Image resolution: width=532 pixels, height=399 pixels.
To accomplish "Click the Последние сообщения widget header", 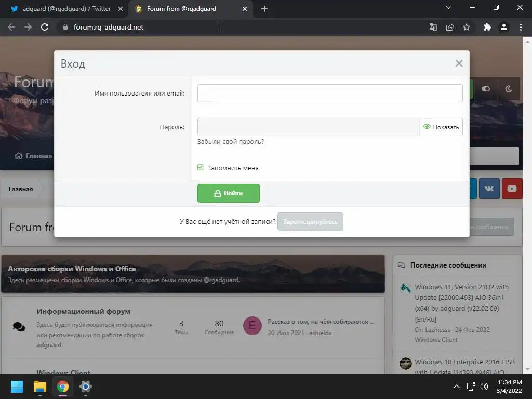I will coord(448,265).
